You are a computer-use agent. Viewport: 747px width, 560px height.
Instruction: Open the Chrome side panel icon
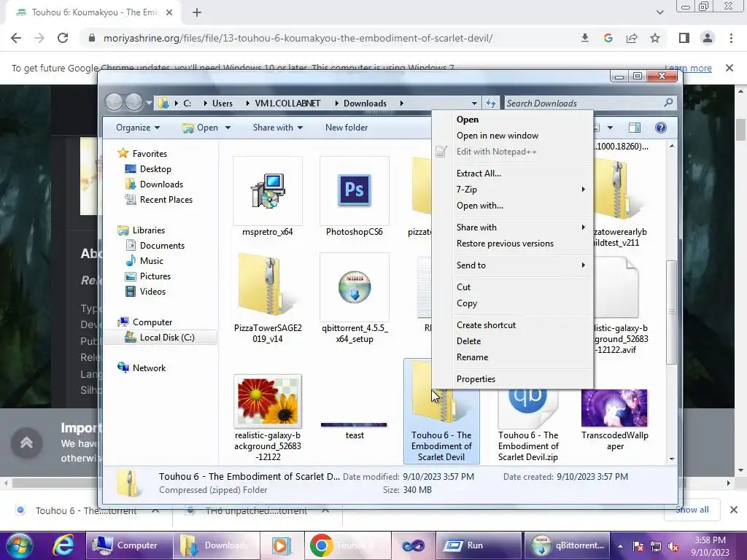coord(684,38)
